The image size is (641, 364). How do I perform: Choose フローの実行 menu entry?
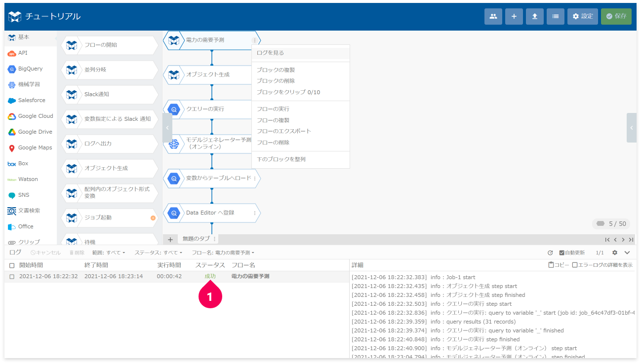tap(301, 109)
